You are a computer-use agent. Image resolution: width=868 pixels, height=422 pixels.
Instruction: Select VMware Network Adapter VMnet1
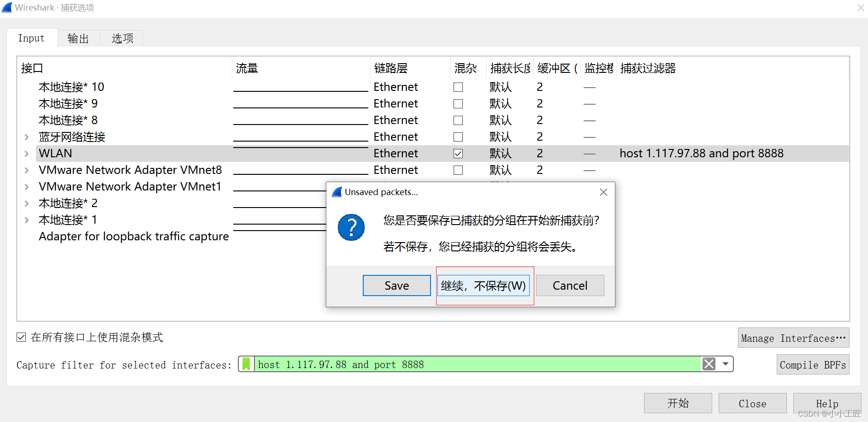click(x=130, y=186)
